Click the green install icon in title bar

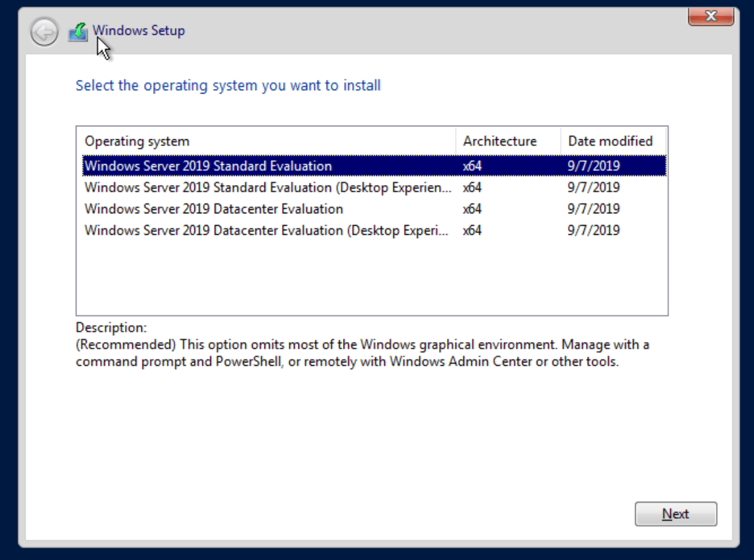78,30
